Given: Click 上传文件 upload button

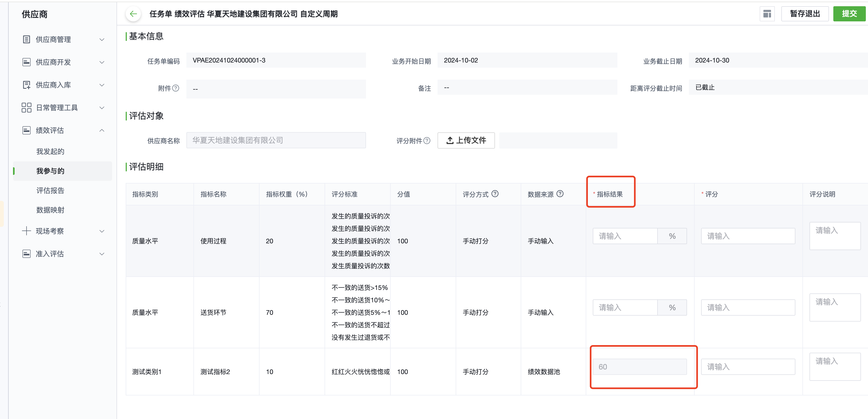Looking at the screenshot, I should (466, 140).
